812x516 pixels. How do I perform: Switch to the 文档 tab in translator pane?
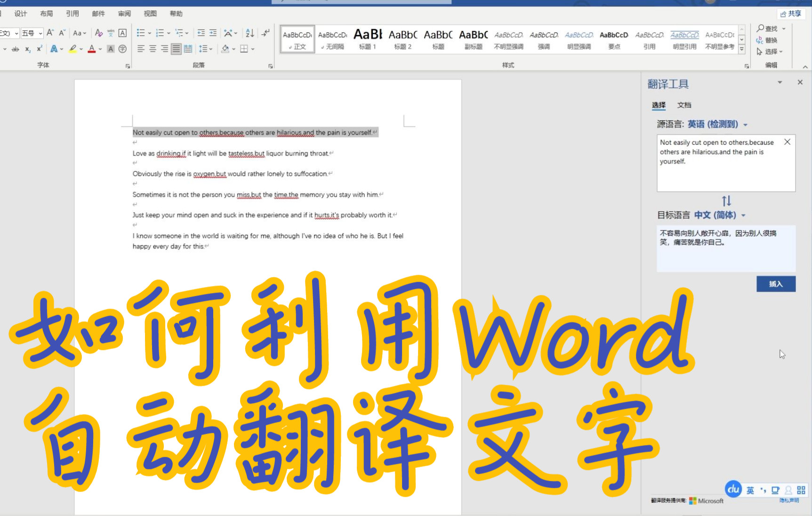[x=684, y=105]
